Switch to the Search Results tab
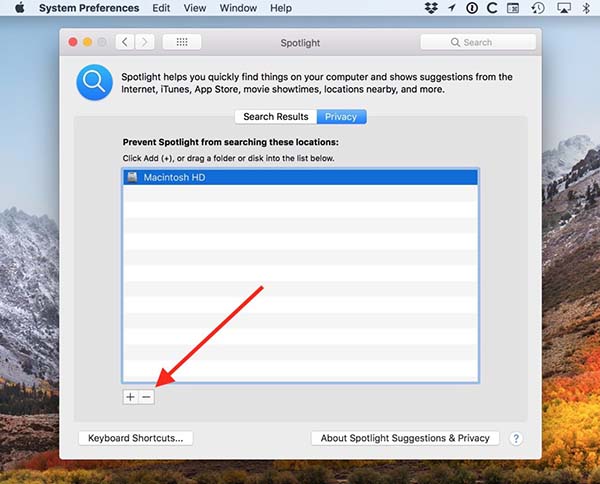 pyautogui.click(x=276, y=117)
